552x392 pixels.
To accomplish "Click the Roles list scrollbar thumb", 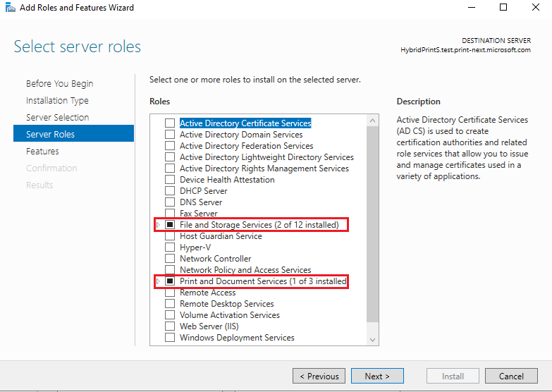I will click(x=372, y=224).
